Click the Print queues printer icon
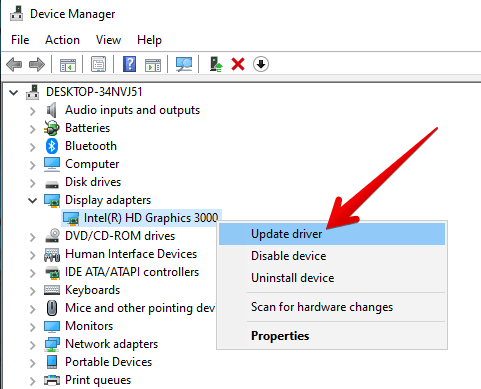 click(x=52, y=380)
